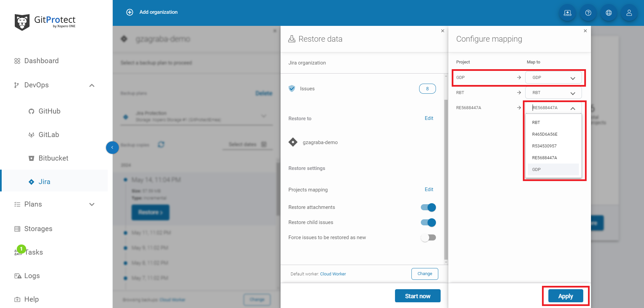This screenshot has height=308, width=644.
Task: Open GitHub in the sidebar
Action: coord(49,111)
